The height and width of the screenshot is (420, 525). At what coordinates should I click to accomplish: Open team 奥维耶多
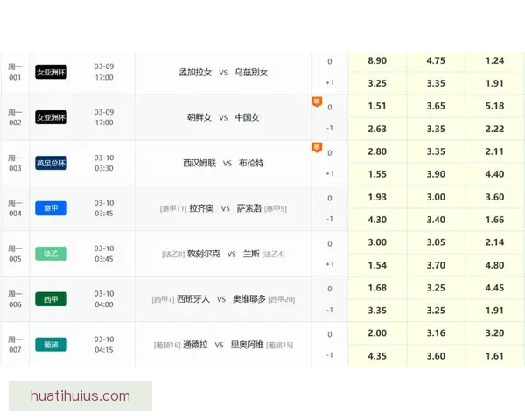pos(249,299)
